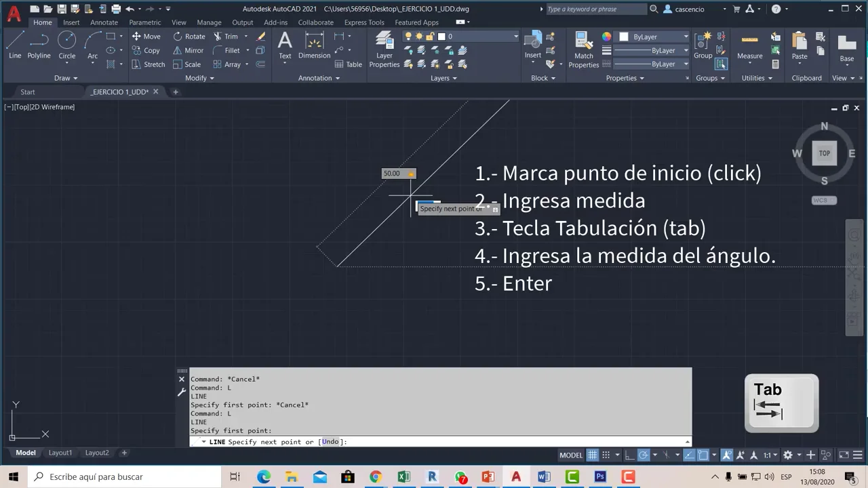Click the keyword search box in title bar
This screenshot has width=868, height=488.
pos(595,9)
